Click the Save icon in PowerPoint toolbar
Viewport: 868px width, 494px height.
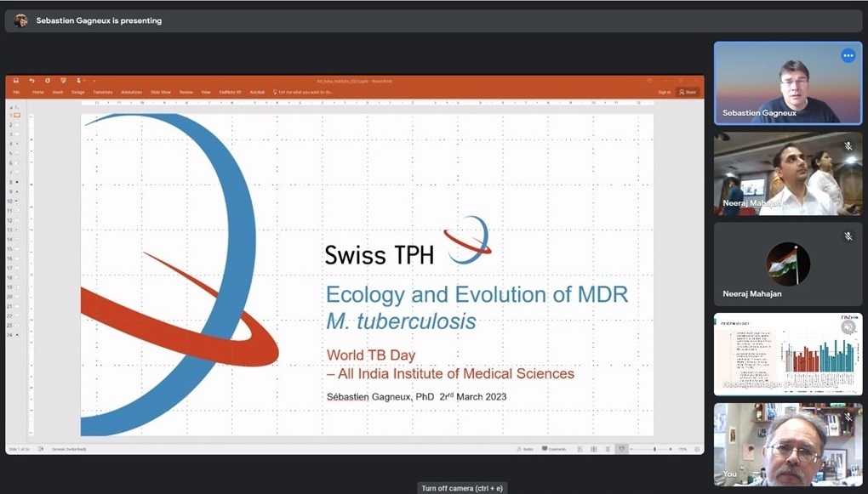16,81
